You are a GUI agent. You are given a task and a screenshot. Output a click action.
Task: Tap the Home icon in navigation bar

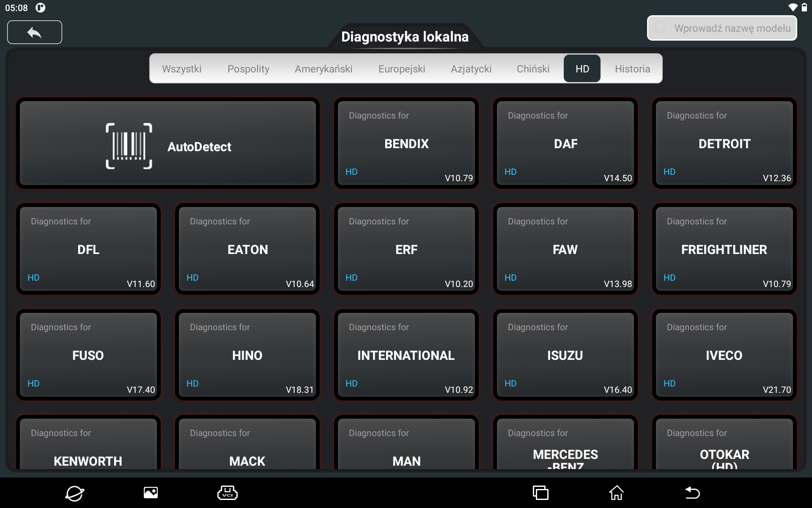pos(616,493)
